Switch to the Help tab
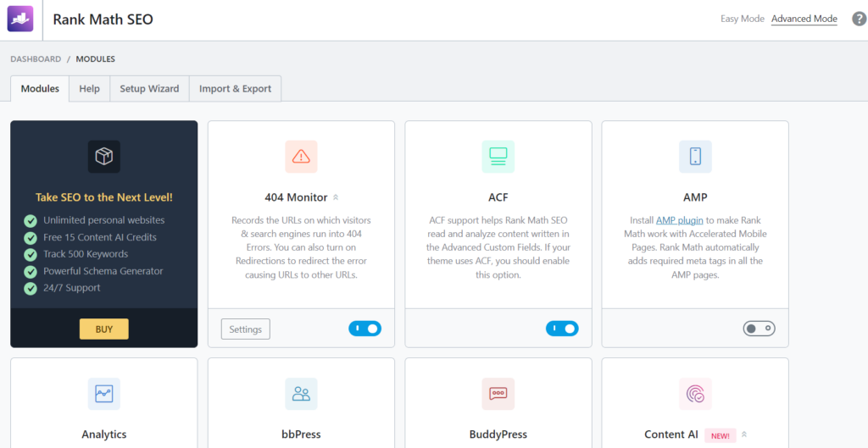Viewport: 868px width, 448px height. (x=90, y=88)
